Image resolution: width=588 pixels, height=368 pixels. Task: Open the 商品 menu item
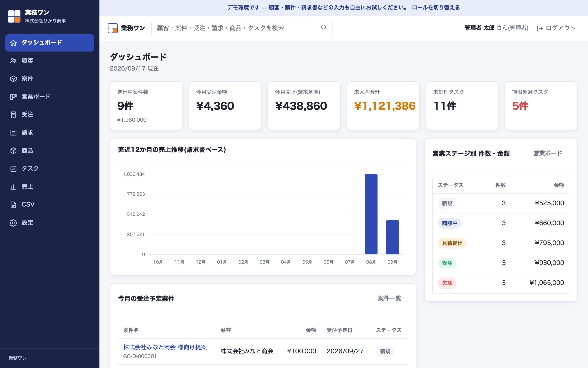pyautogui.click(x=50, y=151)
